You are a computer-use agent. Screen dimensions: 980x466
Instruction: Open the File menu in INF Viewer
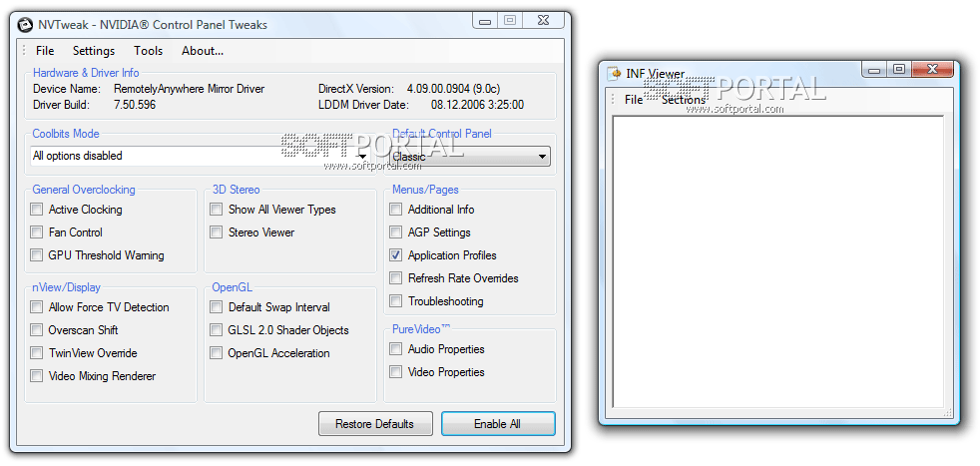tap(634, 100)
